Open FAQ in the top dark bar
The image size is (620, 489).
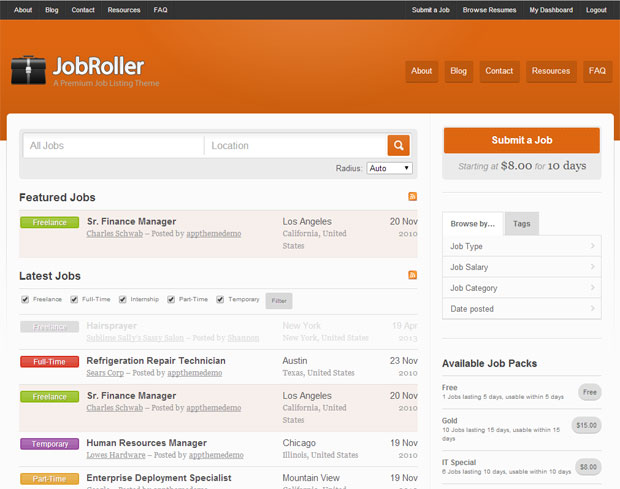click(x=161, y=10)
